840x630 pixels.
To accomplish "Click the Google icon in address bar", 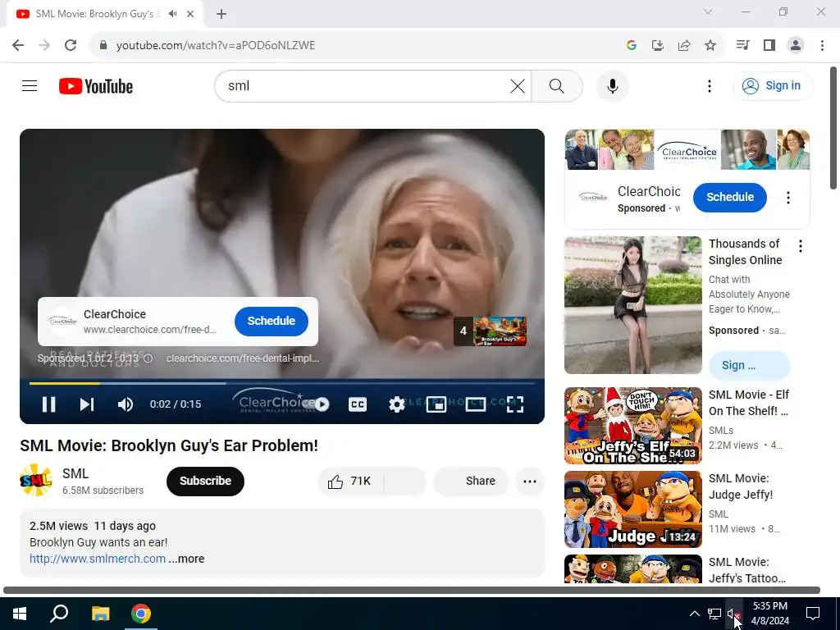I will click(x=631, y=46).
